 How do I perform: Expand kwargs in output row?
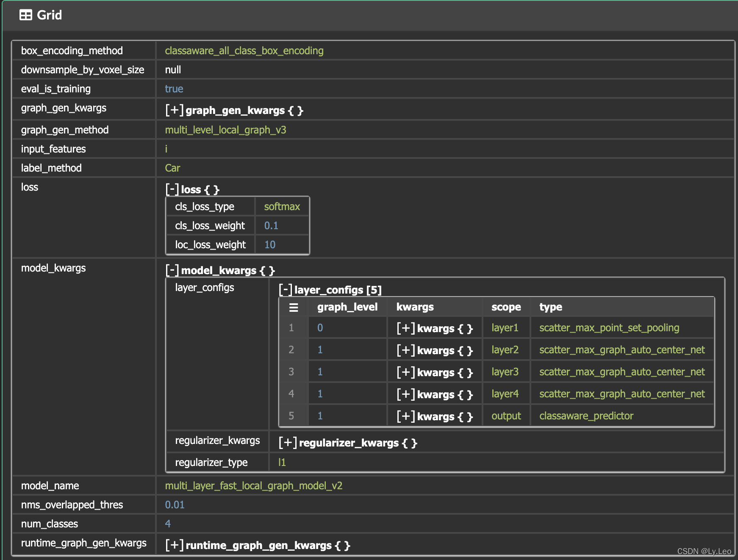coord(406,416)
